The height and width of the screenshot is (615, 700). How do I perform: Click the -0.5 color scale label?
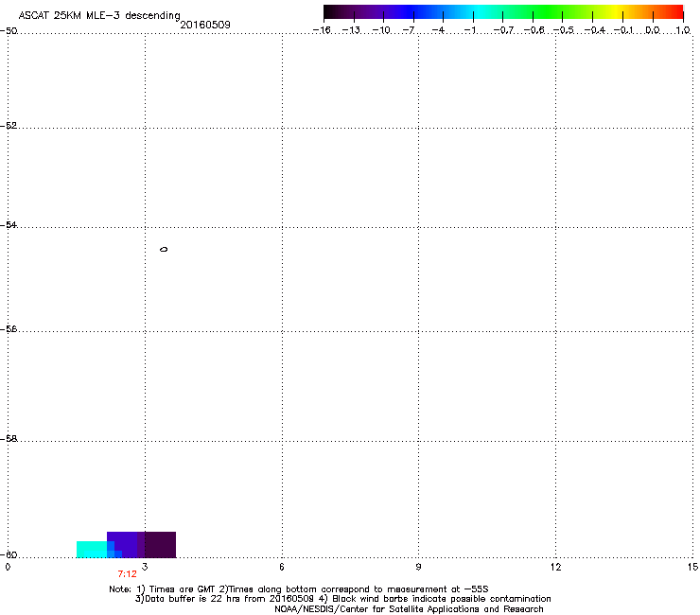click(564, 30)
